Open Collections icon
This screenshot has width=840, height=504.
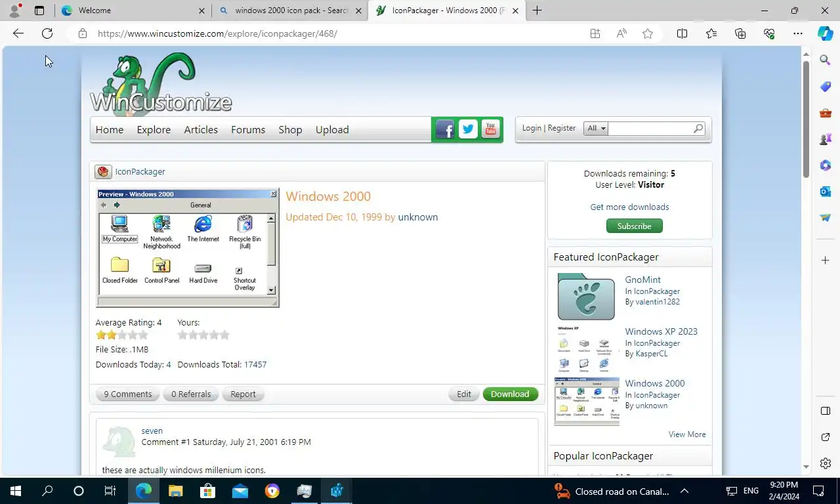pyautogui.click(x=740, y=33)
